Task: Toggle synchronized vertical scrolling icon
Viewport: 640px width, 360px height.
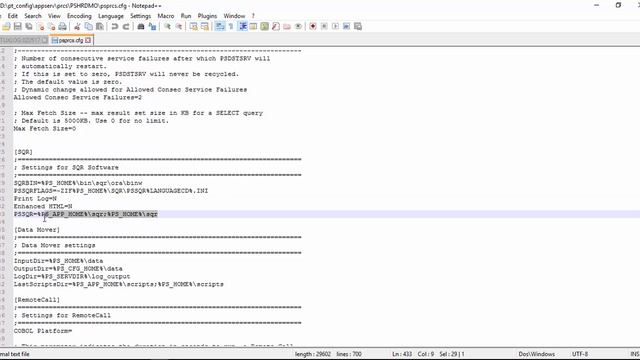Action: pyautogui.click(x=193, y=27)
